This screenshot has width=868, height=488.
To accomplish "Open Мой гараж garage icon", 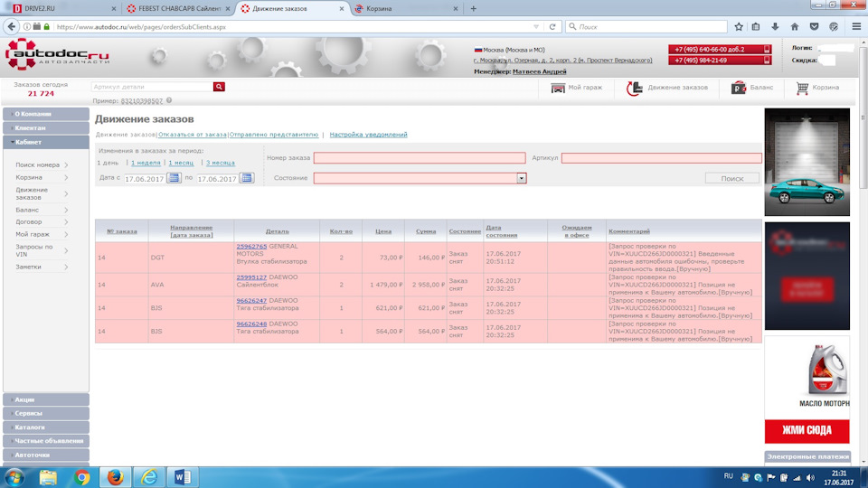I will point(558,88).
